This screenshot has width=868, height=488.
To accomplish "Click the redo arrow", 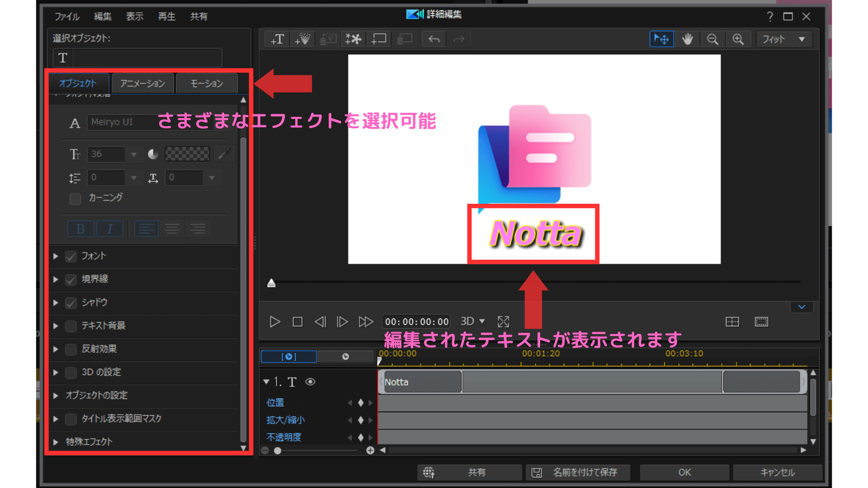I will tap(459, 39).
